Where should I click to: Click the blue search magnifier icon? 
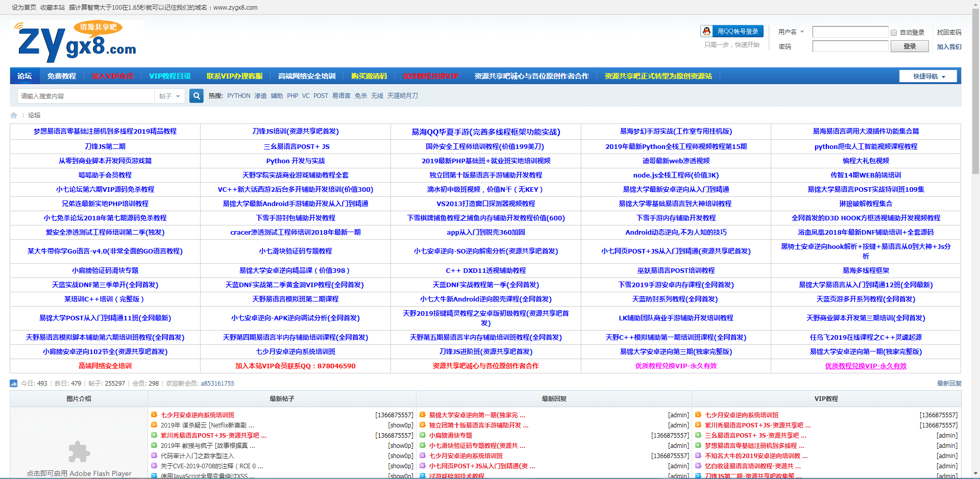pyautogui.click(x=196, y=96)
